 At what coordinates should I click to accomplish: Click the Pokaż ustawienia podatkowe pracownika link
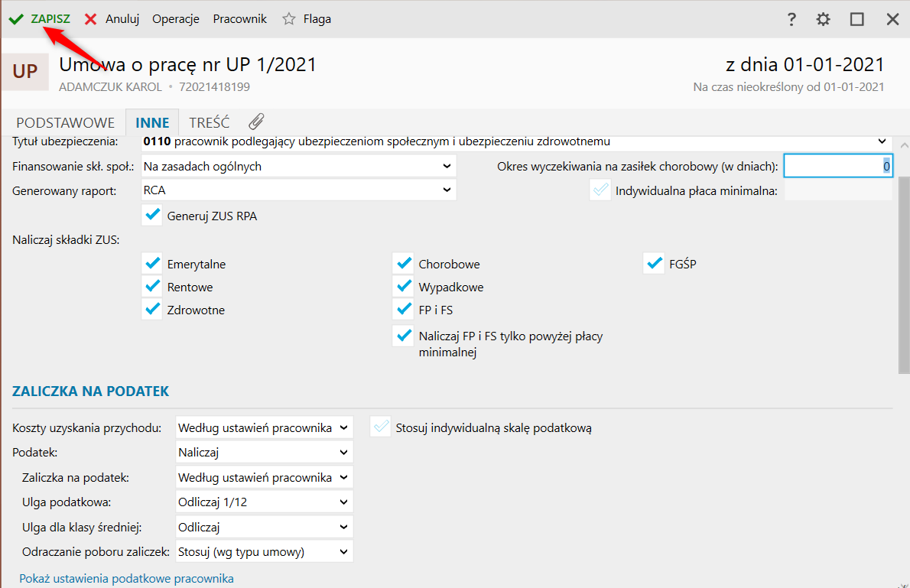pyautogui.click(x=126, y=578)
